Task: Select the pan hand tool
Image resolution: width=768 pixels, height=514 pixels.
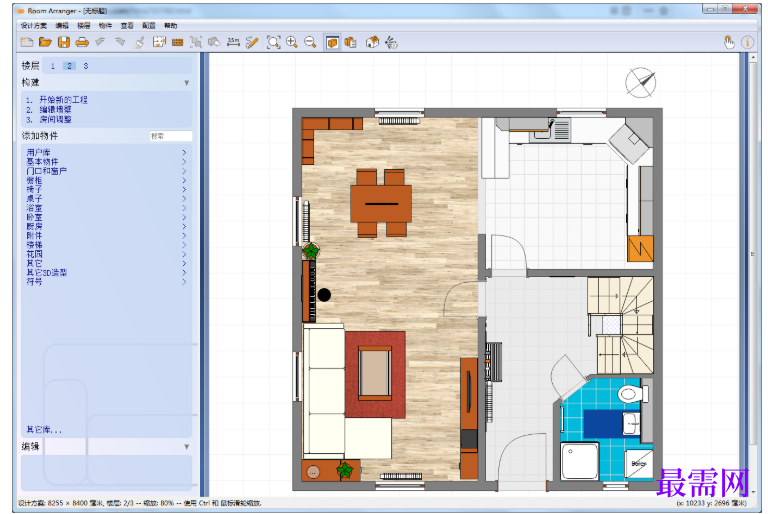Action: click(x=729, y=43)
